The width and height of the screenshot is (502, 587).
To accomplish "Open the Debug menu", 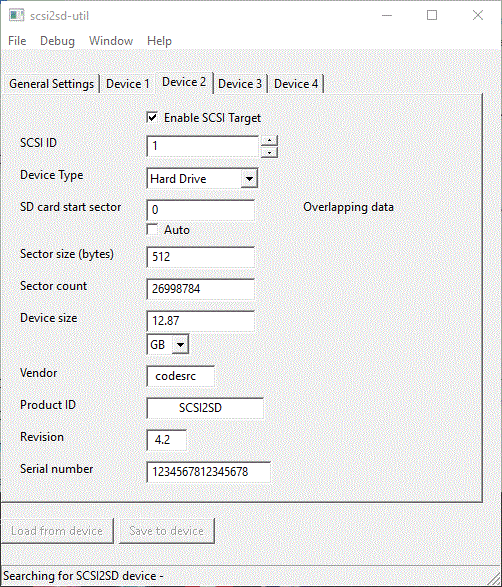I will (x=57, y=40).
